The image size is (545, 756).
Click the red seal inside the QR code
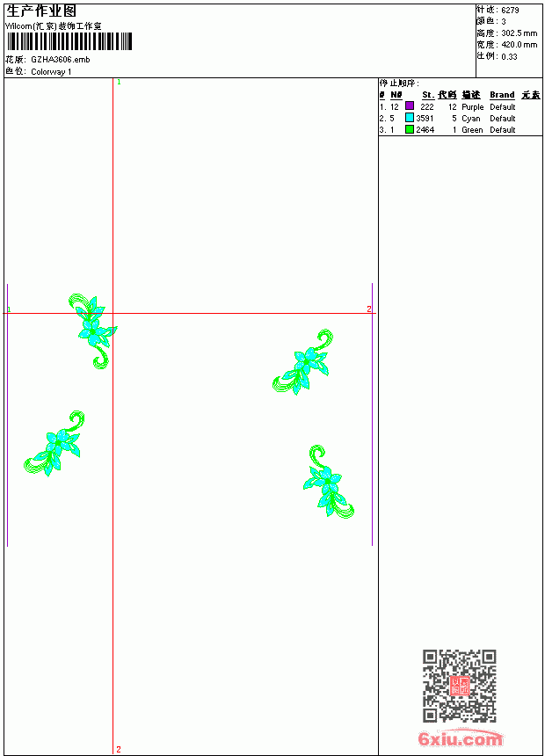[x=460, y=686]
